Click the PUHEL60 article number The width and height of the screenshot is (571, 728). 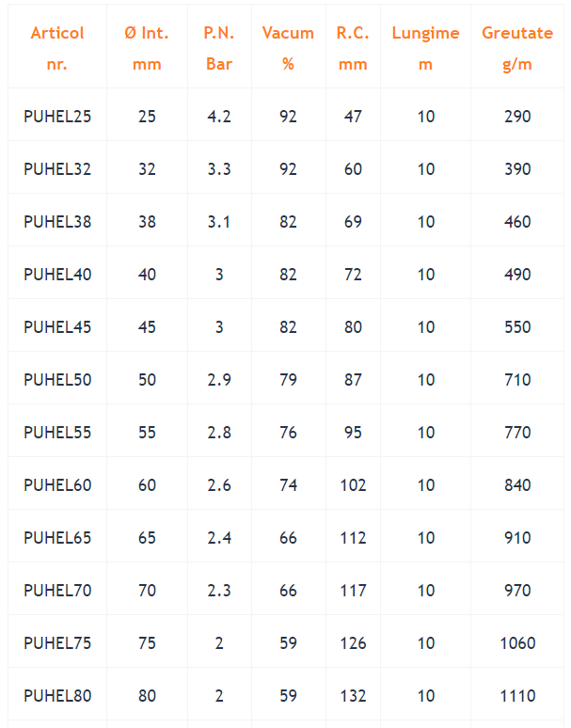(x=57, y=485)
